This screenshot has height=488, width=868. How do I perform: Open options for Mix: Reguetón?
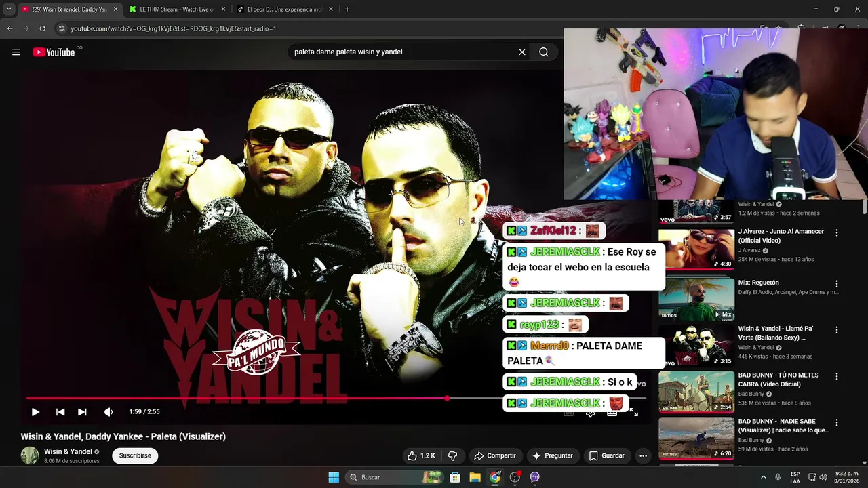[x=836, y=284]
